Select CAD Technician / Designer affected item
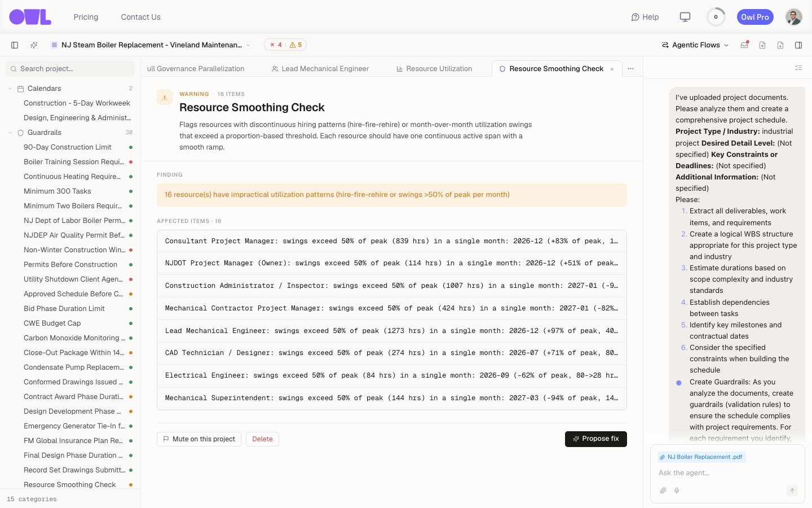The image size is (812, 508). tap(392, 353)
